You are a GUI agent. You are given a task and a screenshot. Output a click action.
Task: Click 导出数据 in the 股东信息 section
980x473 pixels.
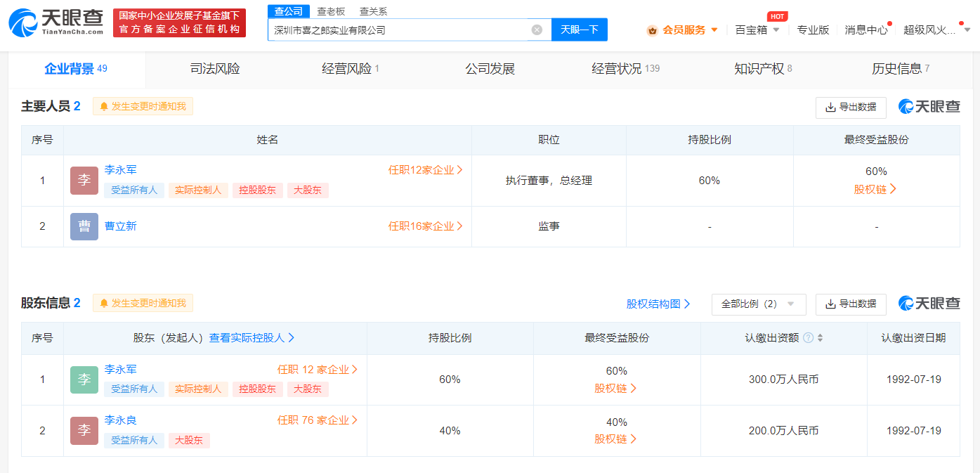[851, 304]
